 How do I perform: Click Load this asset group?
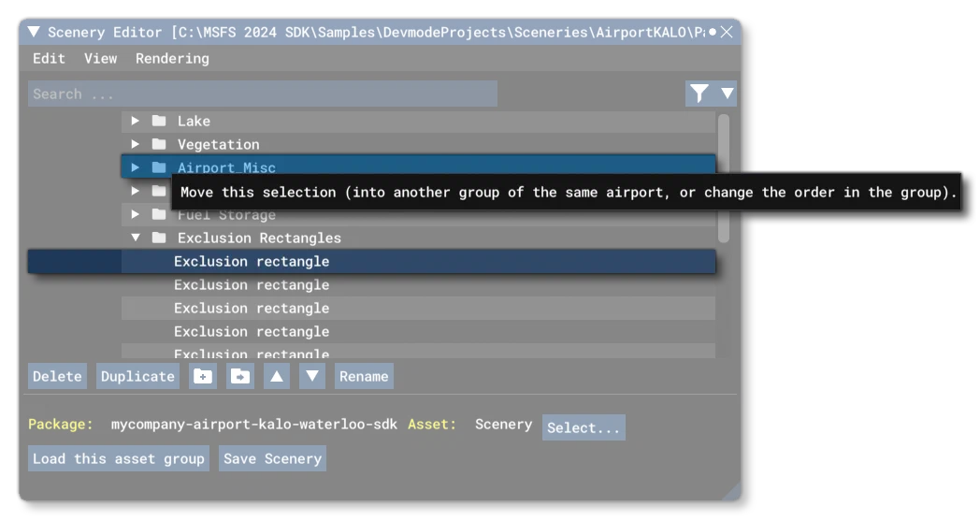tap(119, 459)
